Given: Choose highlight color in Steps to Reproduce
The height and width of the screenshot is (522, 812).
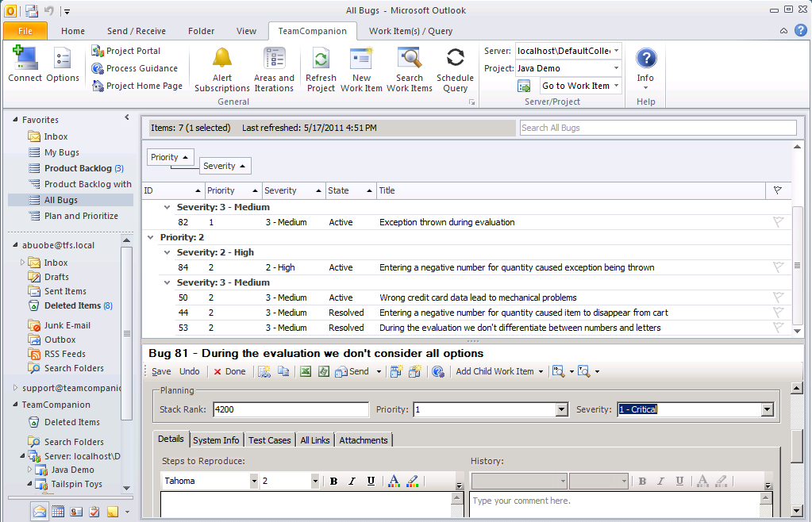Looking at the screenshot, I should point(413,481).
